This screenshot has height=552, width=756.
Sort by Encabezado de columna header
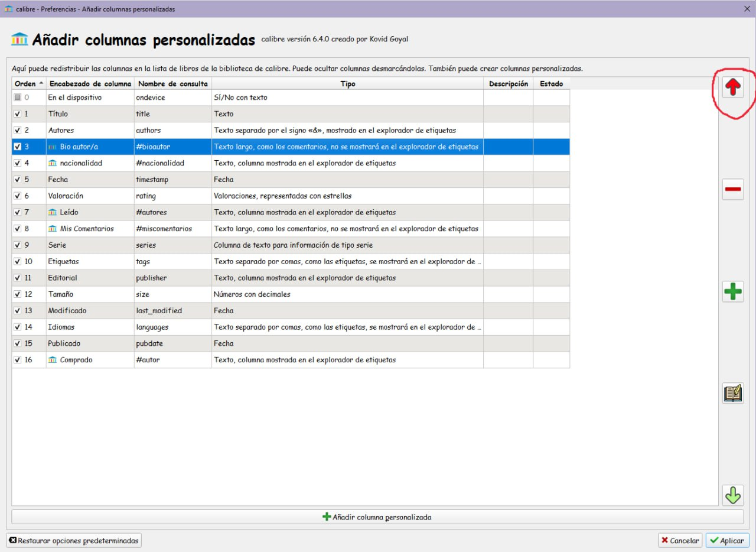(90, 84)
